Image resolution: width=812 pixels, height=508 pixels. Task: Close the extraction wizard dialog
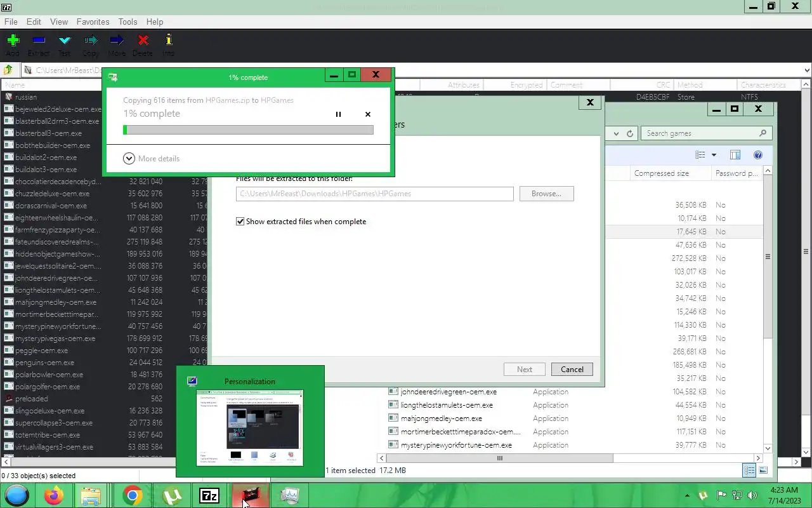point(590,102)
